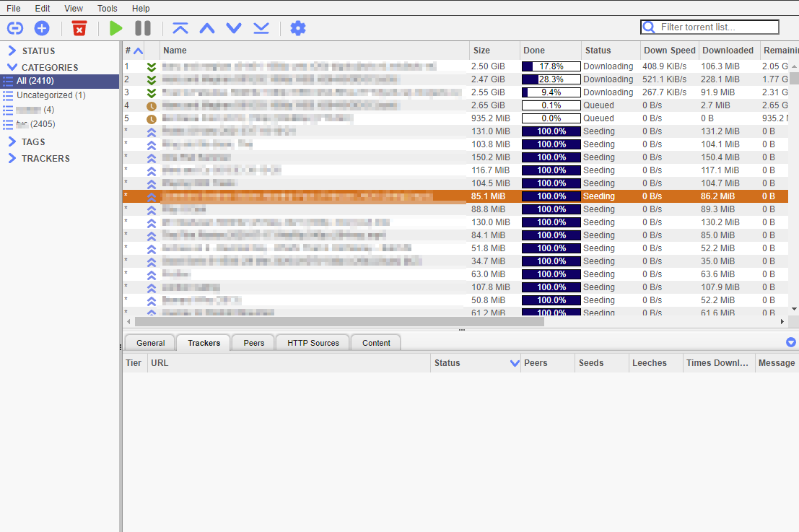Move torrent to bottom of queue

tap(261, 28)
